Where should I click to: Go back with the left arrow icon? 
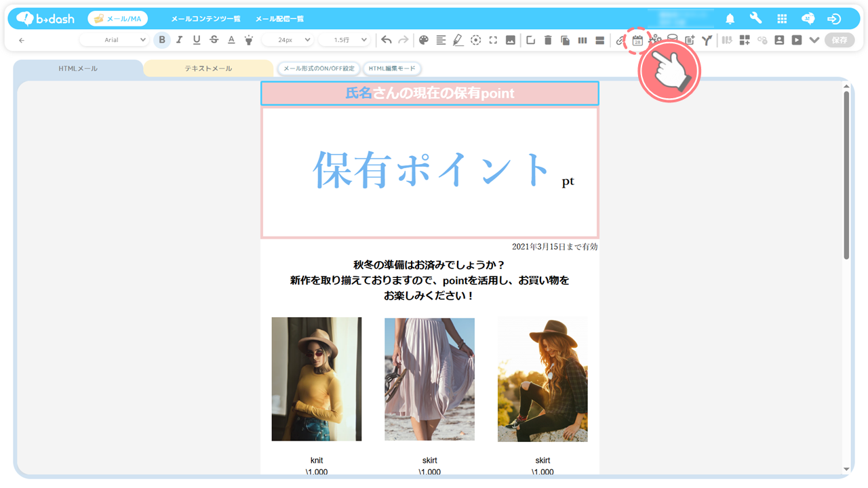point(22,41)
